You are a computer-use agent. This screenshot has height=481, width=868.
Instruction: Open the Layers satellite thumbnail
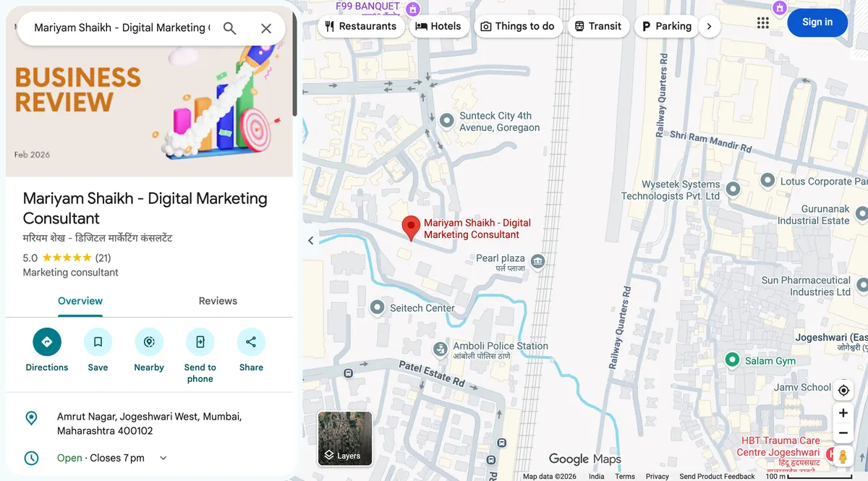(345, 438)
